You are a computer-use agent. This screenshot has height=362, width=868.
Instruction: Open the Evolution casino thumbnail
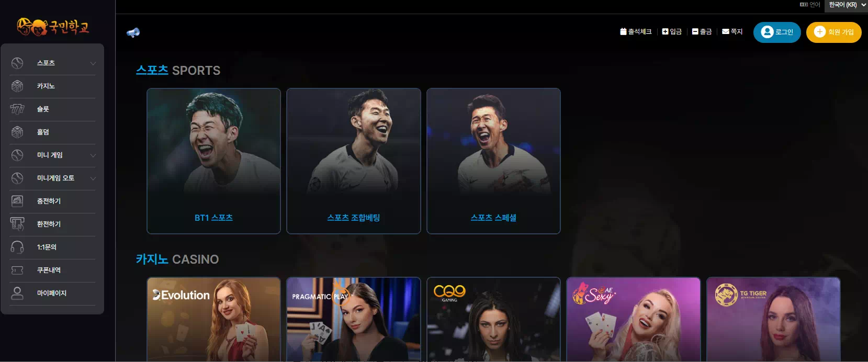213,319
